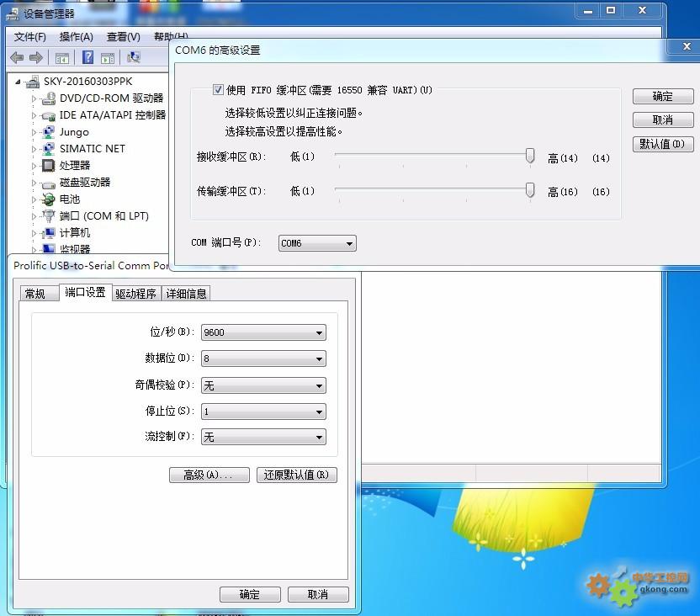Close the COM6 的高级设置 dialog
Screen dimensions: 700x616
pyautogui.click(x=687, y=46)
